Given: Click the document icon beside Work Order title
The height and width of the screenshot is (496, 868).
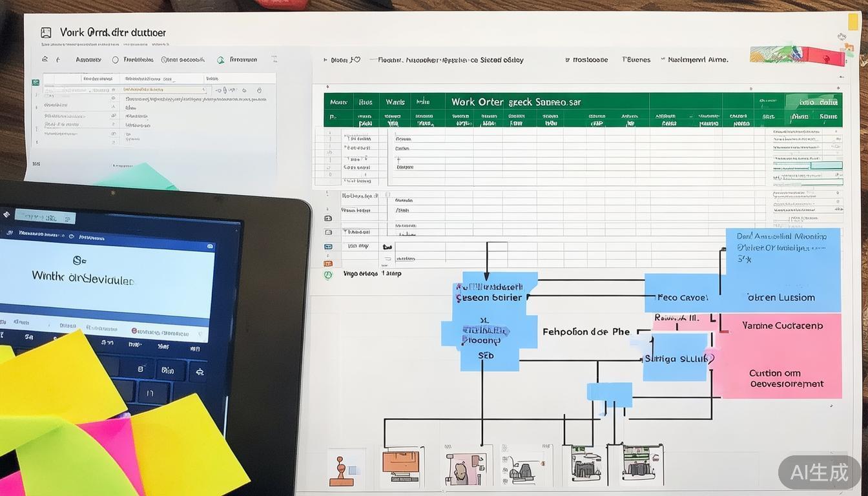Looking at the screenshot, I should click(x=46, y=32).
